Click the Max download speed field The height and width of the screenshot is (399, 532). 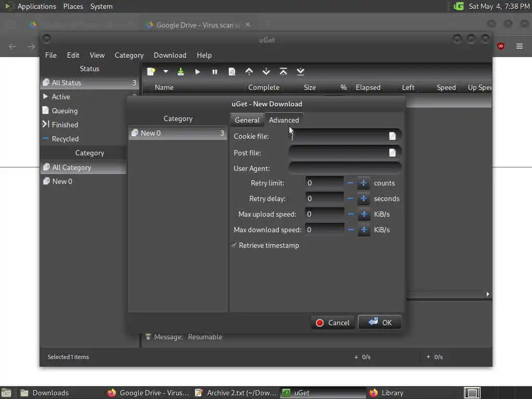[324, 230]
